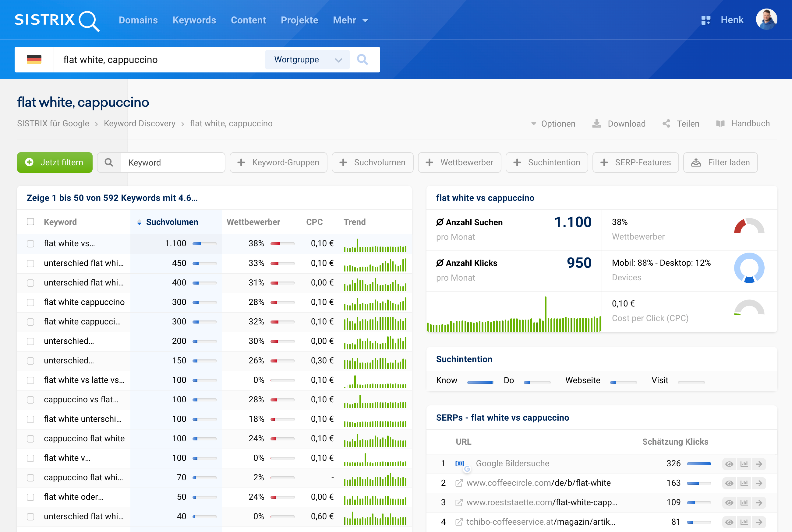Expand the Mehr navigation menu
Viewport: 792px width, 532px height.
(x=350, y=20)
